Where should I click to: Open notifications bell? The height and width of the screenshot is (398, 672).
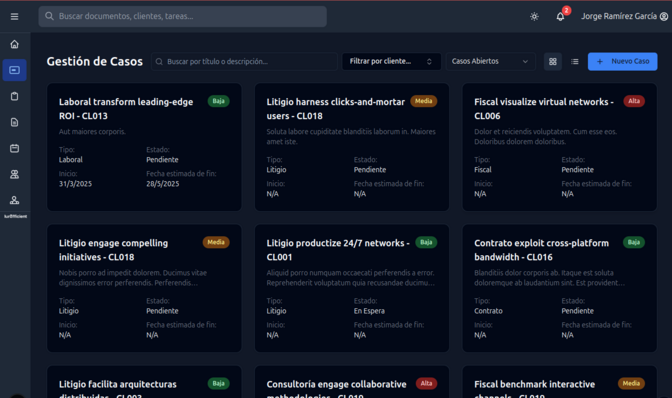pos(560,17)
